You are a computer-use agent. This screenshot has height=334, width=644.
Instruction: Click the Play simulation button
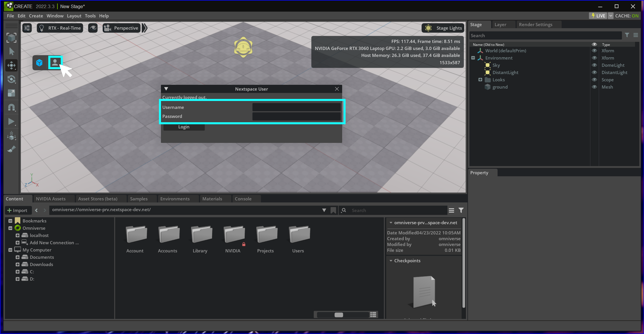pos(11,121)
